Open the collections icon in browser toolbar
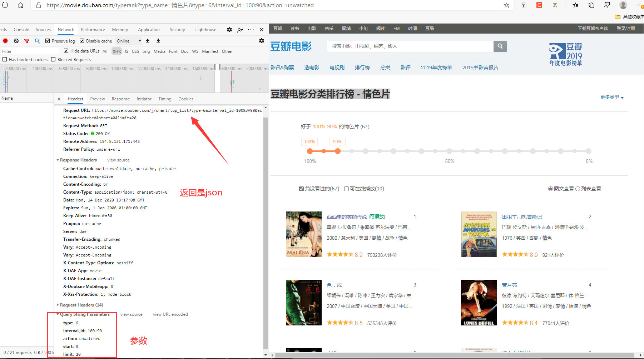Image resolution: width=644 pixels, height=359 pixels. click(591, 5)
